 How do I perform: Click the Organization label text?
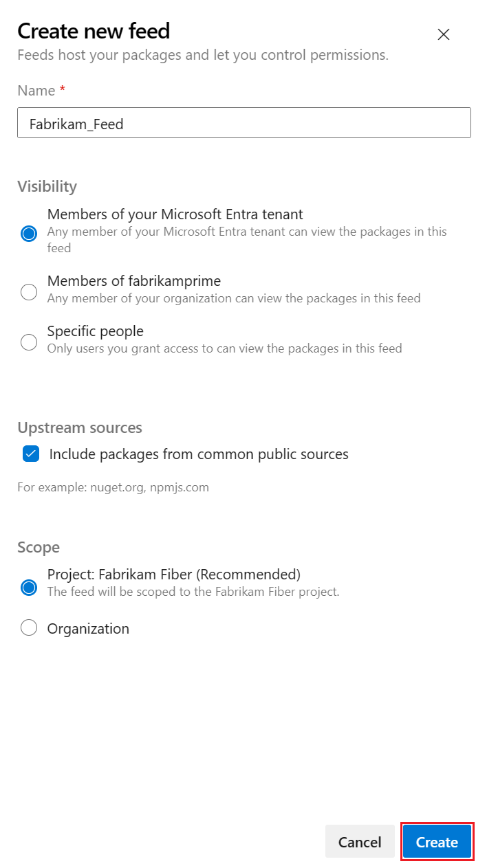click(x=87, y=627)
